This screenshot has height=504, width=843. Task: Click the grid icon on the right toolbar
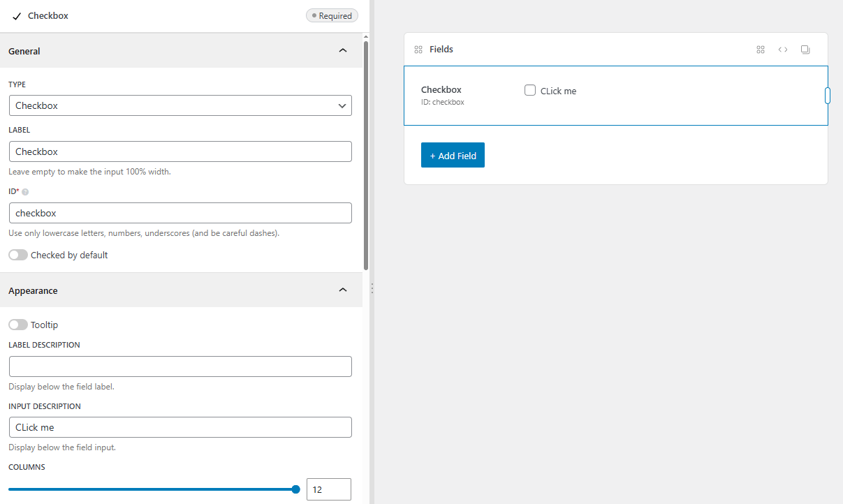click(x=761, y=50)
